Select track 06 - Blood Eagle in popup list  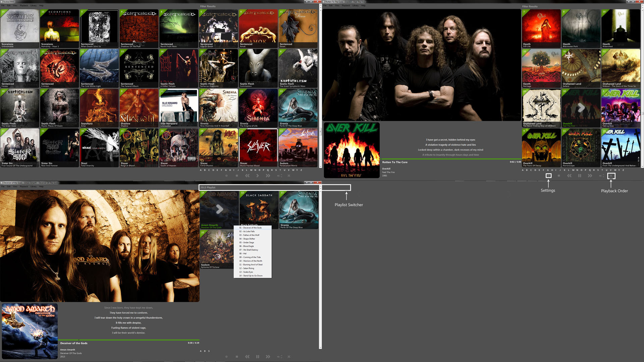point(253,246)
